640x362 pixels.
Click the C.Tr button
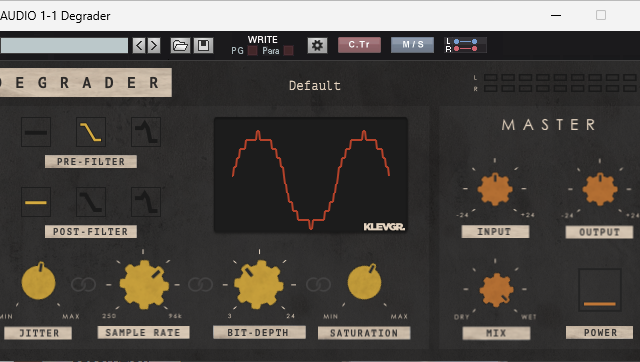coord(359,45)
